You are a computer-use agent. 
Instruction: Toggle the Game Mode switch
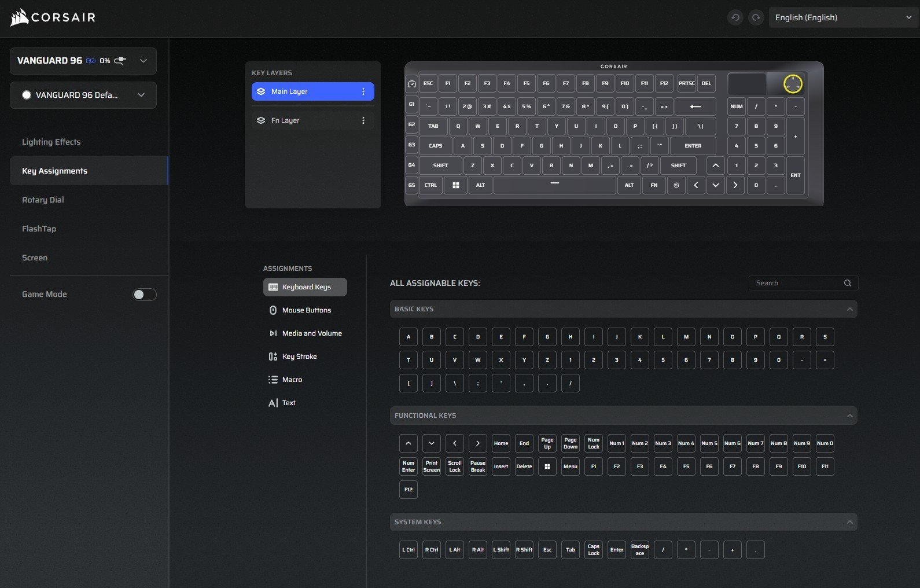(145, 295)
